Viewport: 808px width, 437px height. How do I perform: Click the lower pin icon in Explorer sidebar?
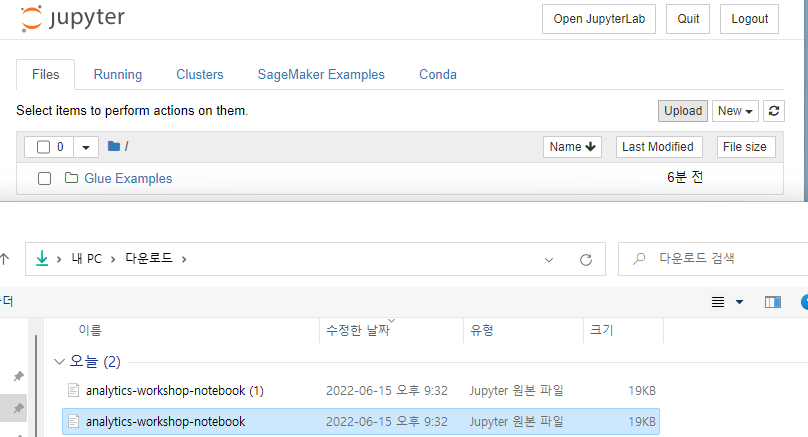(x=19, y=409)
